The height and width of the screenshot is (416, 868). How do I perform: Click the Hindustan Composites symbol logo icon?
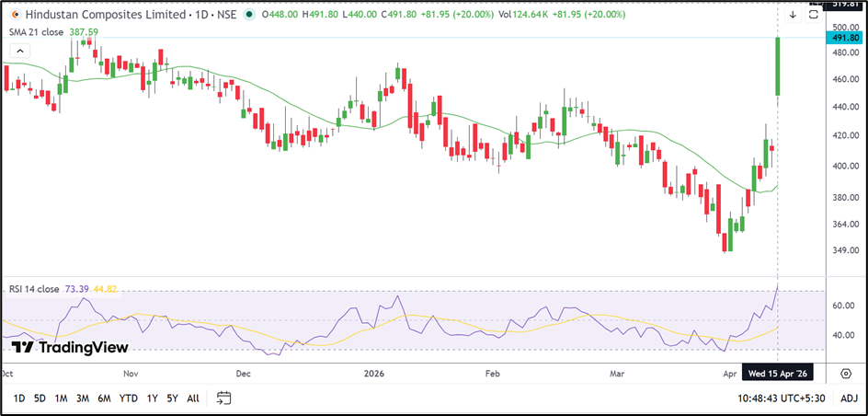(x=14, y=15)
